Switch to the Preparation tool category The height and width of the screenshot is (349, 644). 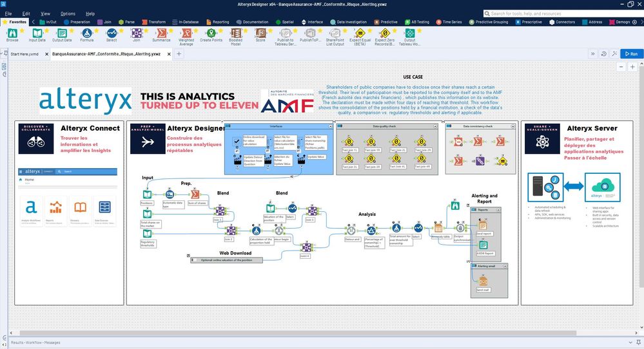[77, 22]
